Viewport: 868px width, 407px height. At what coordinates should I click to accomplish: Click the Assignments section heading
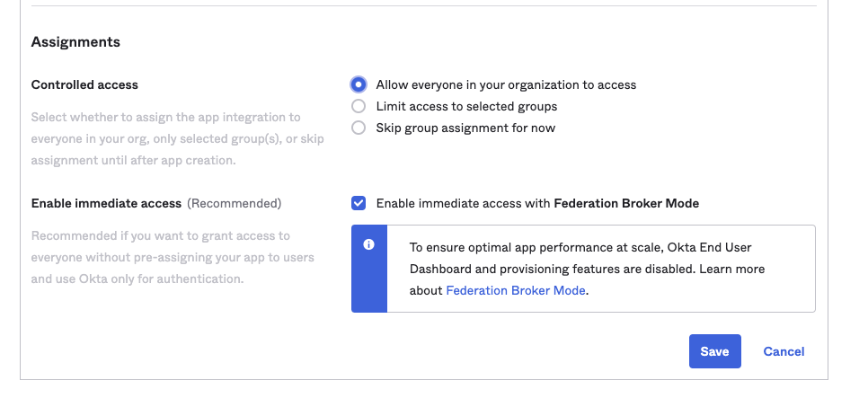tap(75, 41)
